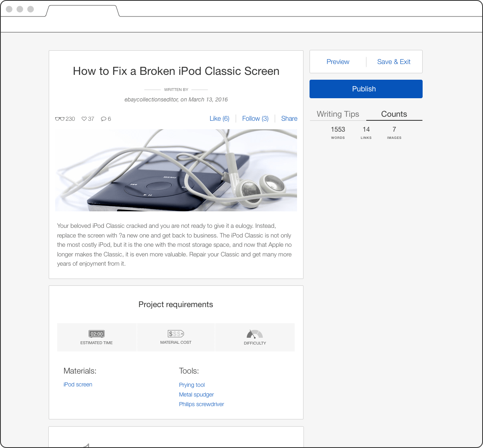Click the Materials: heading
Viewport: 483px width, 448px height.
80,371
